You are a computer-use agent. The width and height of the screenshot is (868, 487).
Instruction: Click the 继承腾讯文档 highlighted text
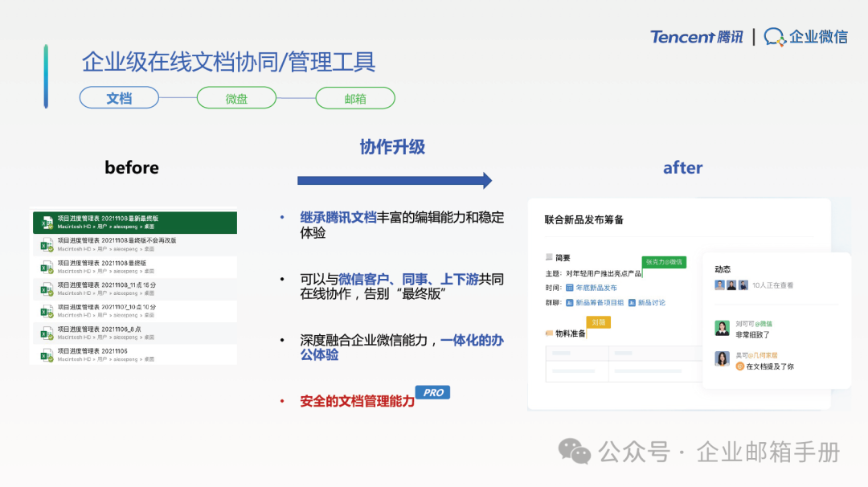tap(338, 218)
